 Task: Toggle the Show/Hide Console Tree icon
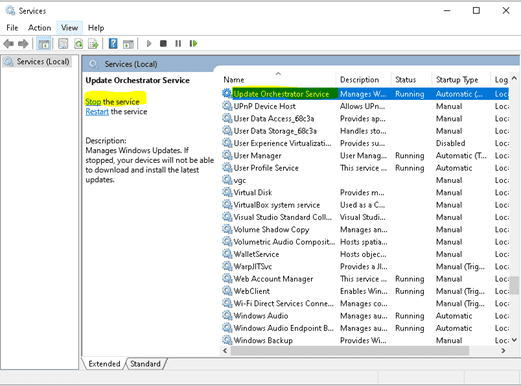(x=44, y=44)
